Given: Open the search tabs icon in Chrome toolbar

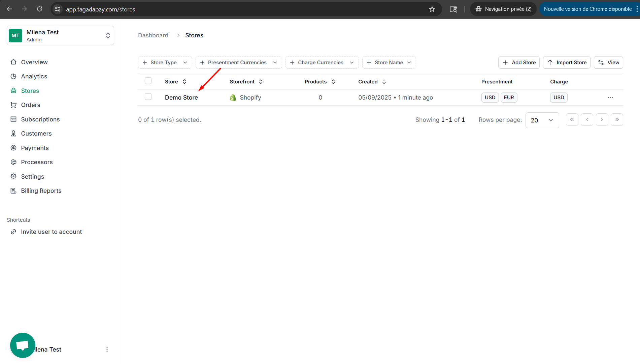Looking at the screenshot, I should point(453,9).
